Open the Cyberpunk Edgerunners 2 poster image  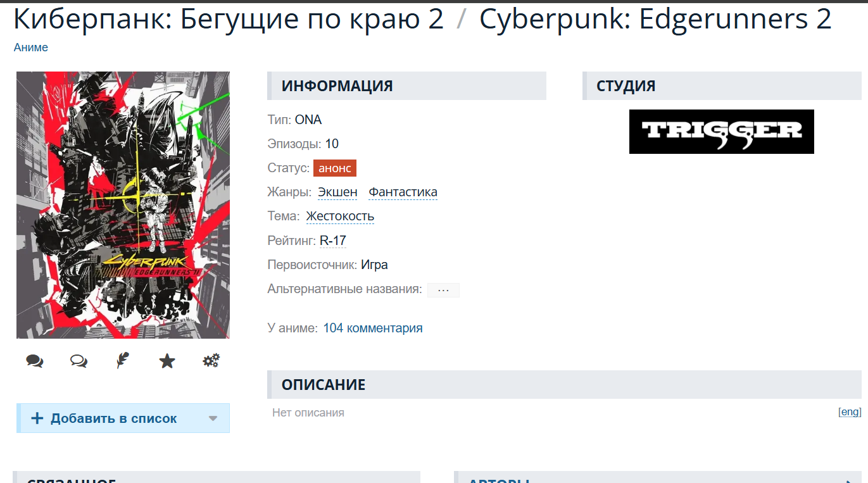pyautogui.click(x=123, y=205)
